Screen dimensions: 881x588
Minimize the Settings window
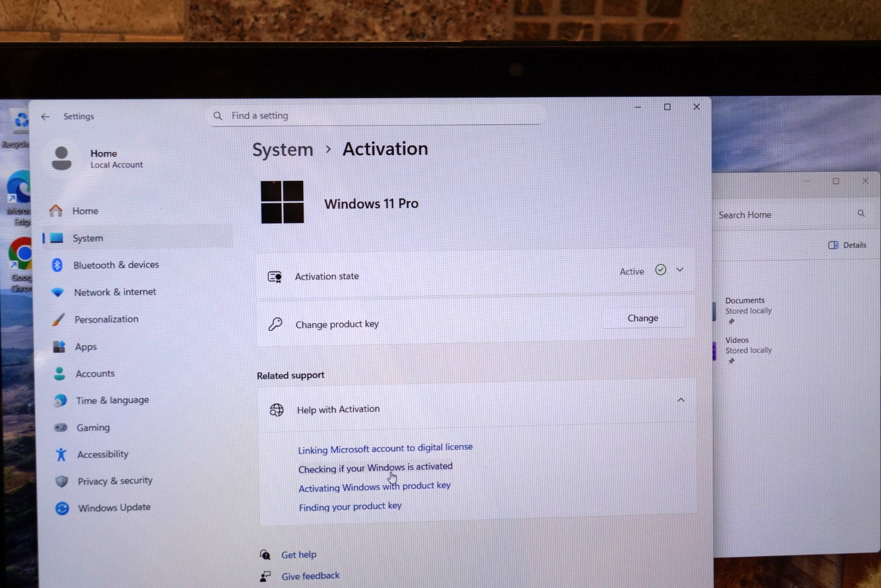click(638, 107)
